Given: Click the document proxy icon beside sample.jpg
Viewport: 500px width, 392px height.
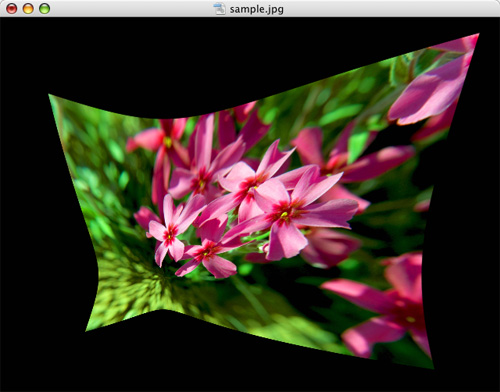Looking at the screenshot, I should click(219, 9).
